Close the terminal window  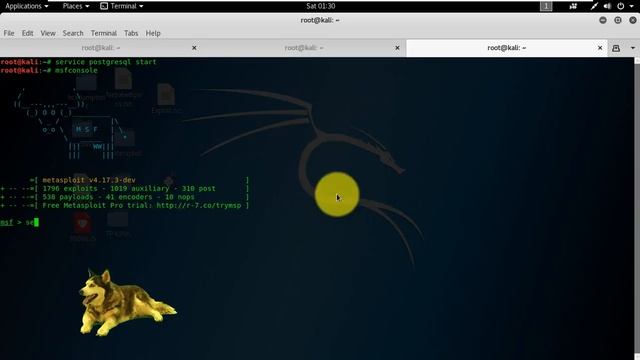633,20
